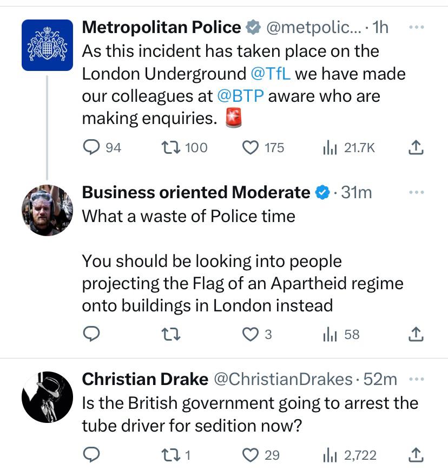Viewport: 448px width, 476px height.
Task: Retweet Business oriented Moderate's tweet
Action: tap(171, 335)
